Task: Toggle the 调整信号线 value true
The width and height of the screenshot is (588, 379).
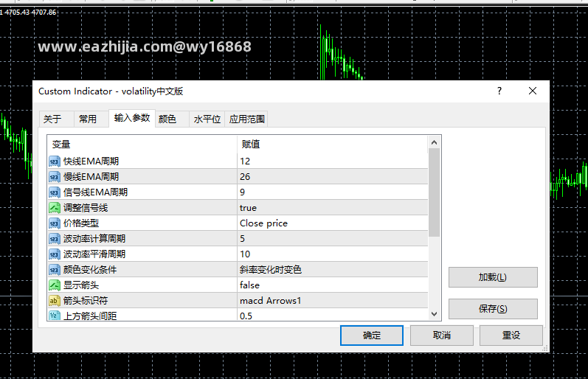Action: tap(333, 208)
